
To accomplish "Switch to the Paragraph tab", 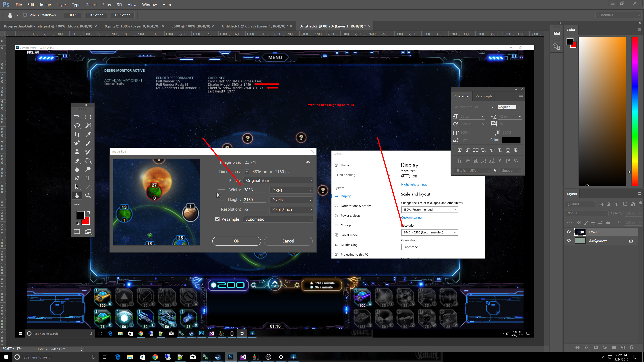I will pos(483,96).
